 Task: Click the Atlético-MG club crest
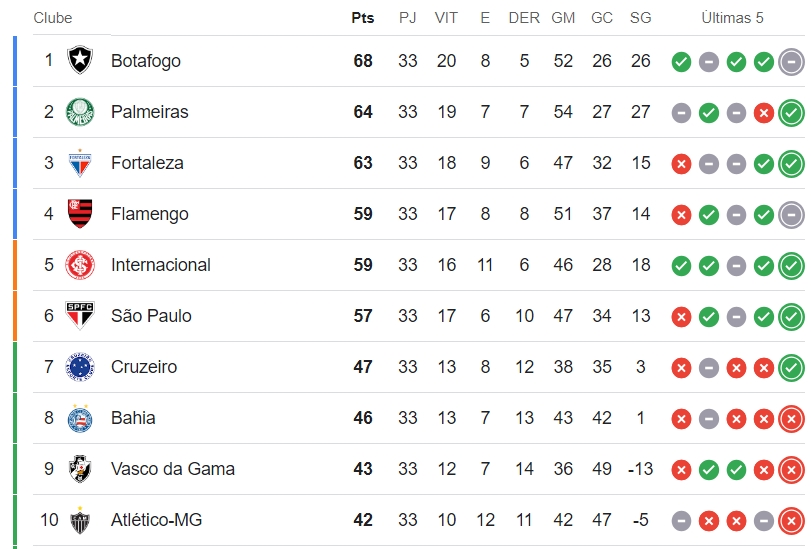[80, 520]
